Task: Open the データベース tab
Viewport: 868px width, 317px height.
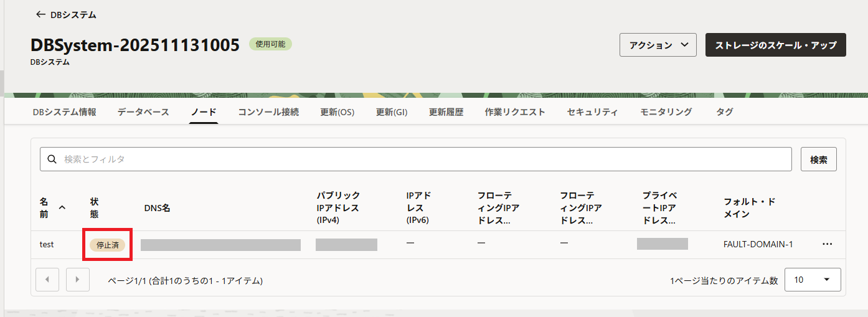Action: click(x=143, y=112)
